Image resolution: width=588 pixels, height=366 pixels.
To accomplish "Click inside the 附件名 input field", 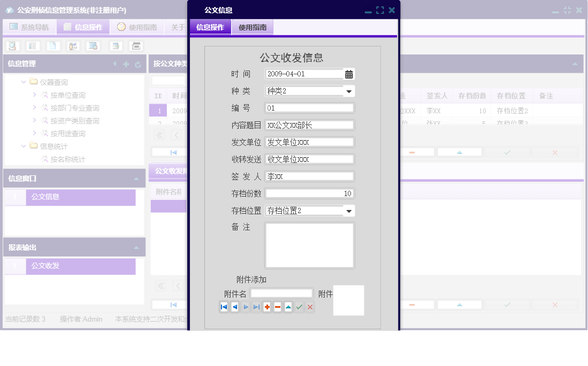I will point(282,293).
